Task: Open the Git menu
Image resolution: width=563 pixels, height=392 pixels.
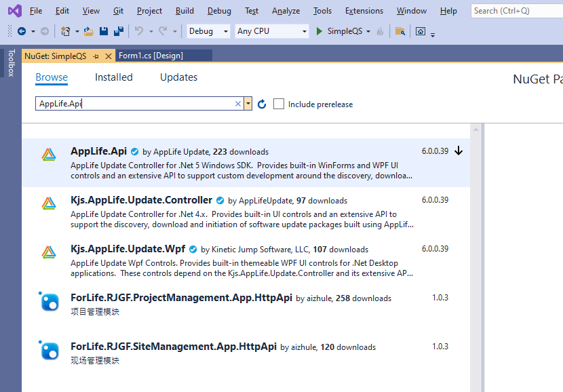Action: 118,11
